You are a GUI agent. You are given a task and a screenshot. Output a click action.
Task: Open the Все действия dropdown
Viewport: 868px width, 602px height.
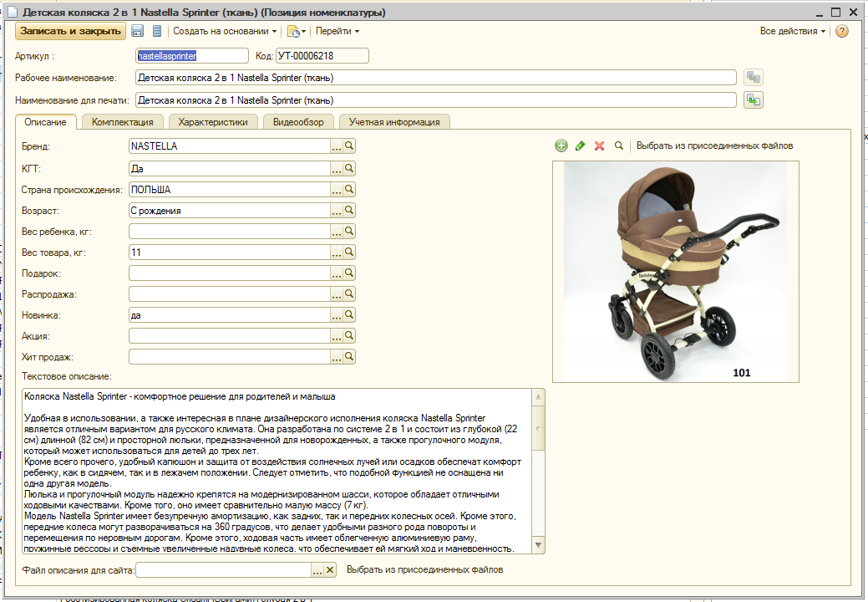tap(792, 31)
